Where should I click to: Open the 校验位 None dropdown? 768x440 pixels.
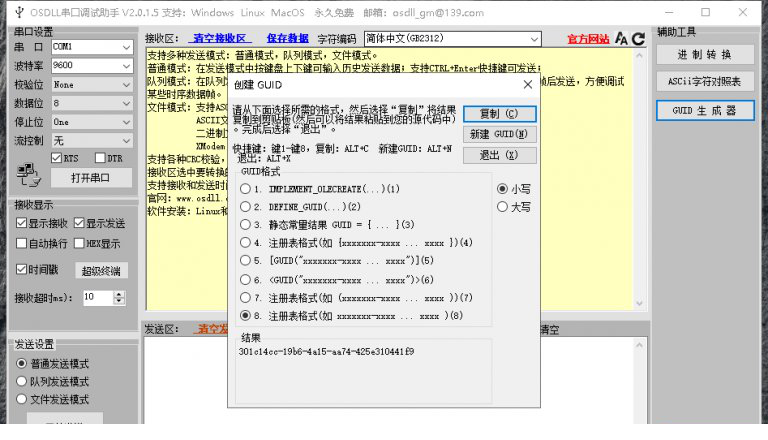click(92, 84)
